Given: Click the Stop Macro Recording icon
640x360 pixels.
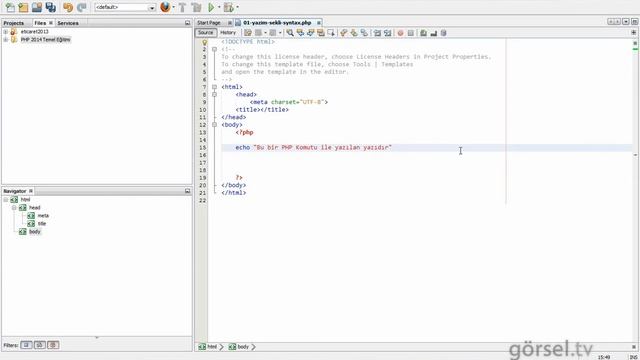Looking at the screenshot, I should tap(411, 33).
